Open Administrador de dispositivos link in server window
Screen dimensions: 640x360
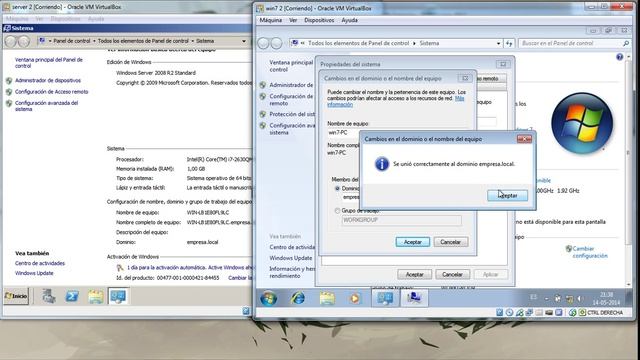(48, 80)
